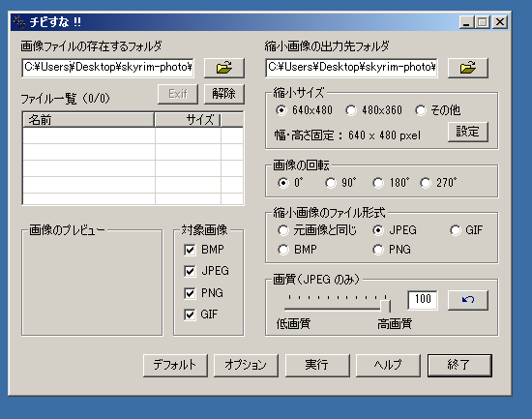
Task: Click the 低画質 label under slider
Action: pos(293,323)
